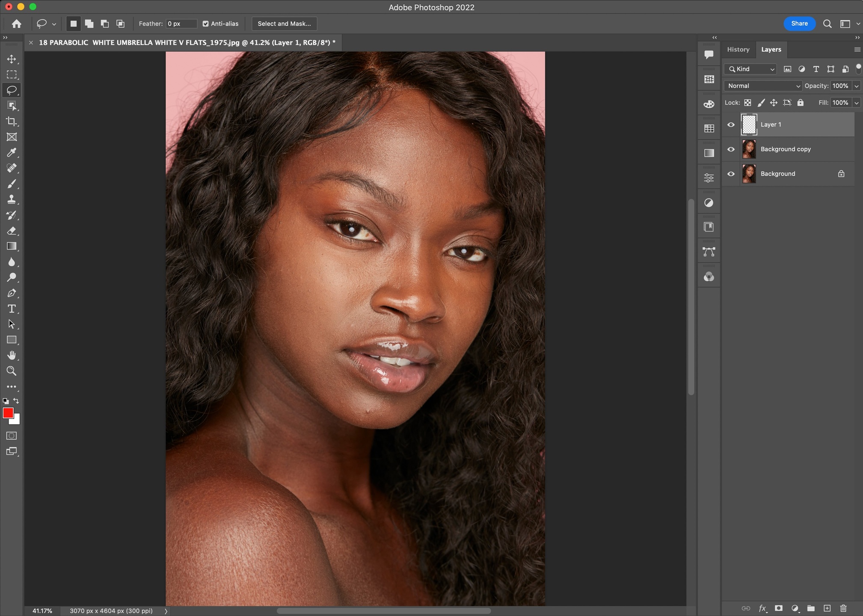863x616 pixels.
Task: Select the Hand tool
Action: (12, 355)
